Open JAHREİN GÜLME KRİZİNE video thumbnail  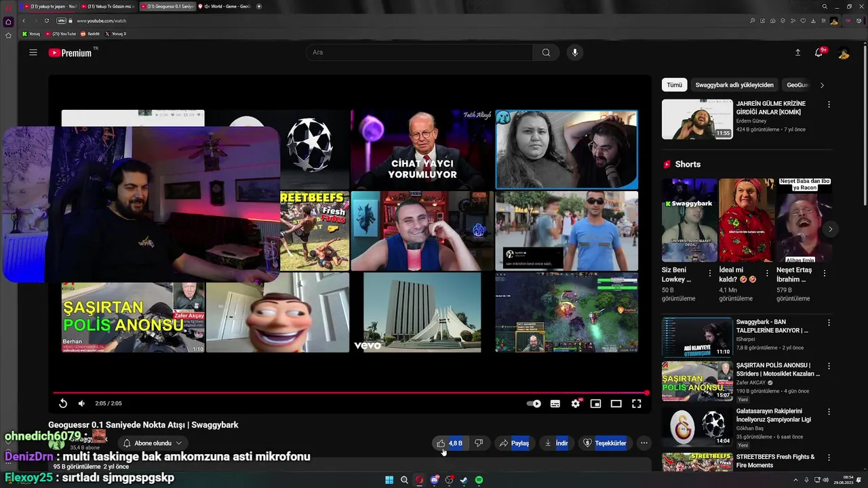click(x=697, y=119)
